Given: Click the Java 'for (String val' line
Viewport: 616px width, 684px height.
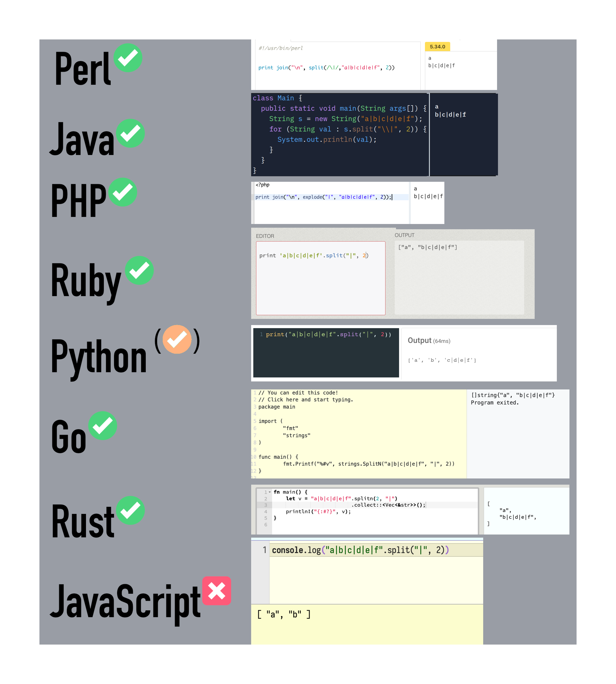Looking at the screenshot, I should pyautogui.click(x=348, y=129).
